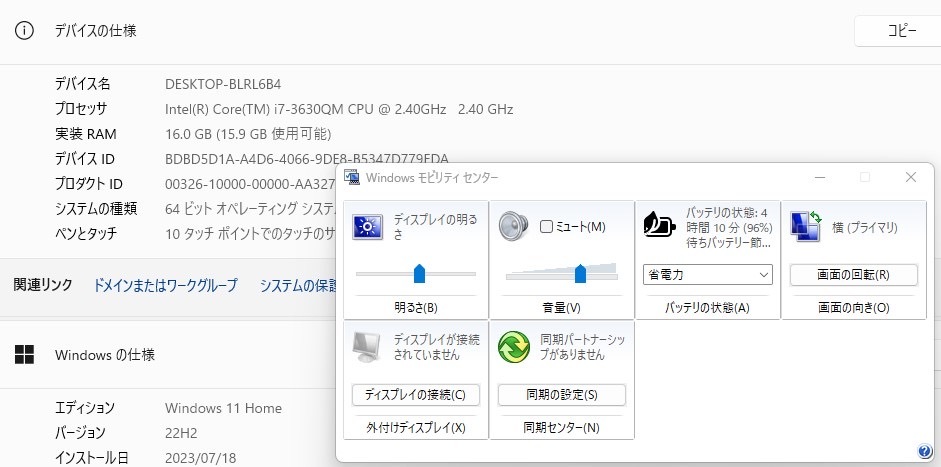This screenshot has width=941, height=467.
Task: Click the 22H2 version value
Action: 181,433
